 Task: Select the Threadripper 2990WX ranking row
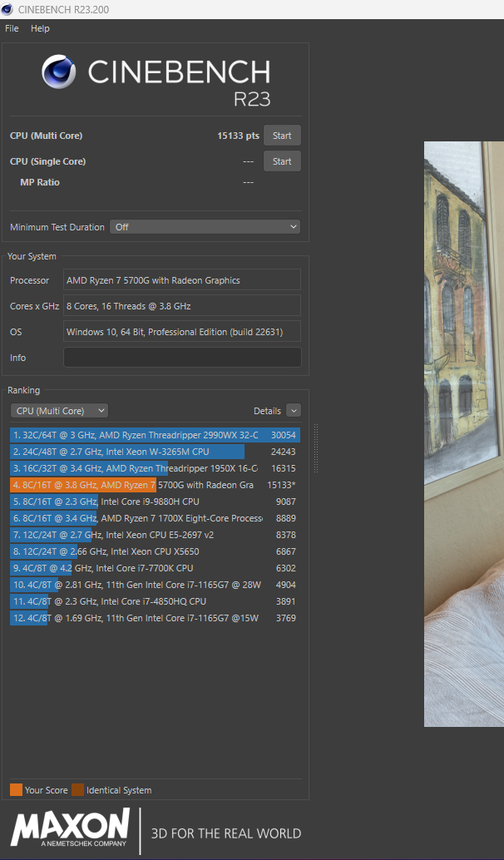coord(156,435)
